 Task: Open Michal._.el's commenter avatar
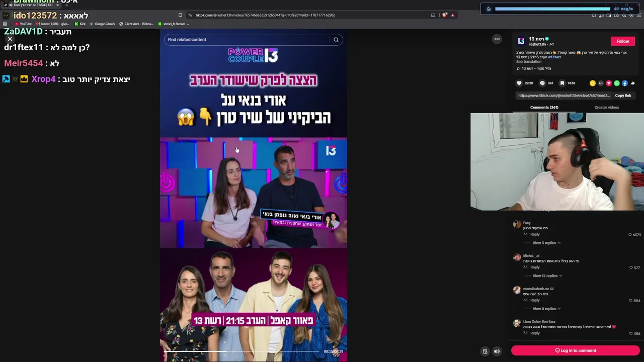pos(517,257)
